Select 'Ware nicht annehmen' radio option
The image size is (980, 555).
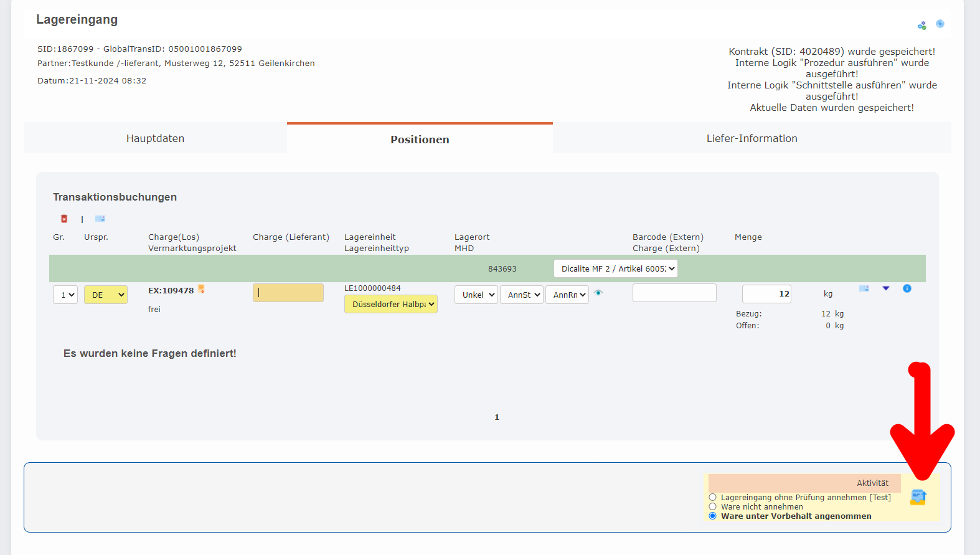click(x=713, y=506)
